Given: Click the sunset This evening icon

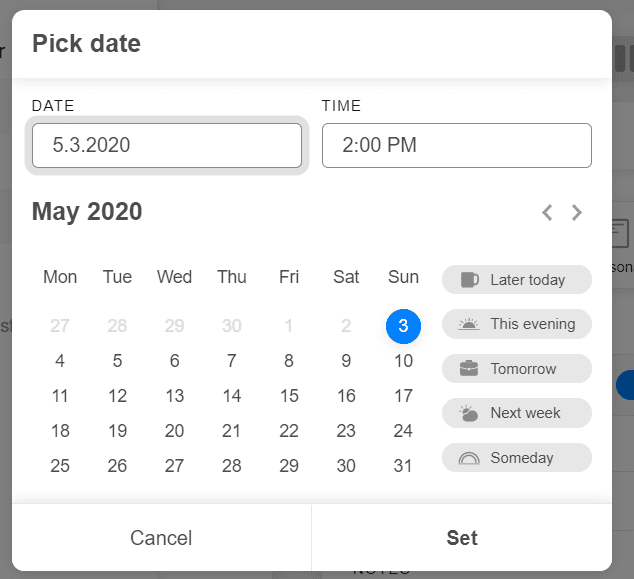Looking at the screenshot, I should point(469,324).
